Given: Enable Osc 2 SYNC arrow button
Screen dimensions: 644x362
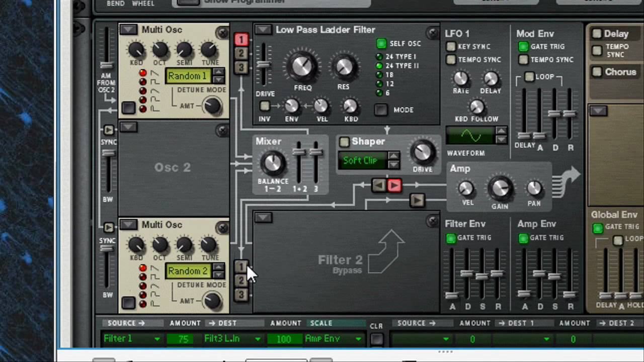Looking at the screenshot, I should 108,130.
